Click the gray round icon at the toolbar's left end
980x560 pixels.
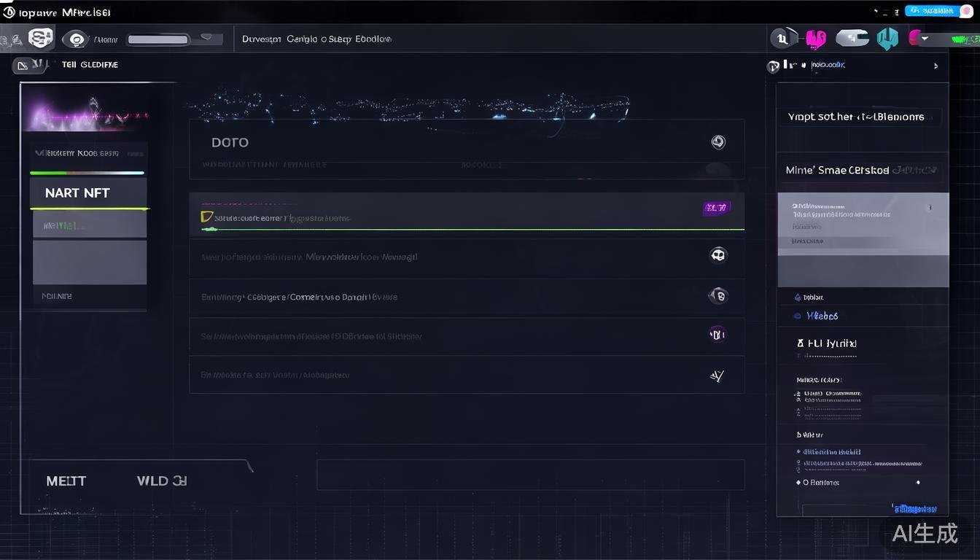782,39
